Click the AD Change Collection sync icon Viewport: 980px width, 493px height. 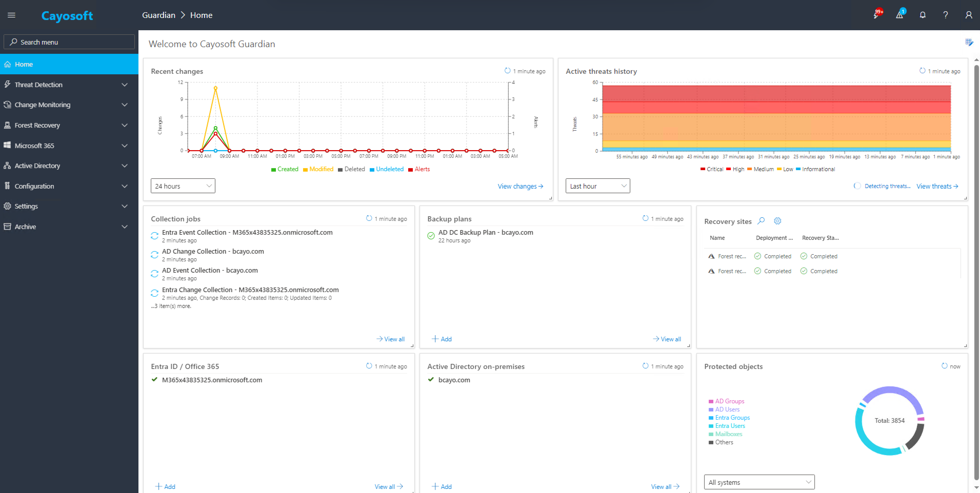pos(154,255)
